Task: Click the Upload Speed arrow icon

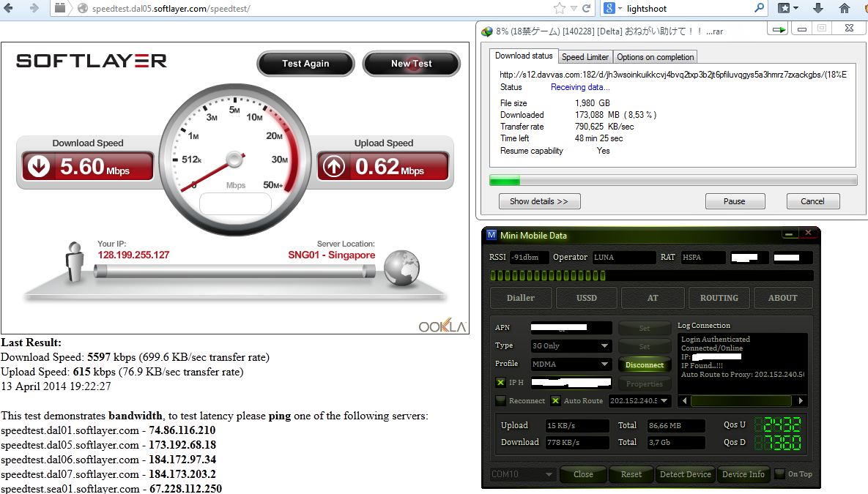Action: 334,166
